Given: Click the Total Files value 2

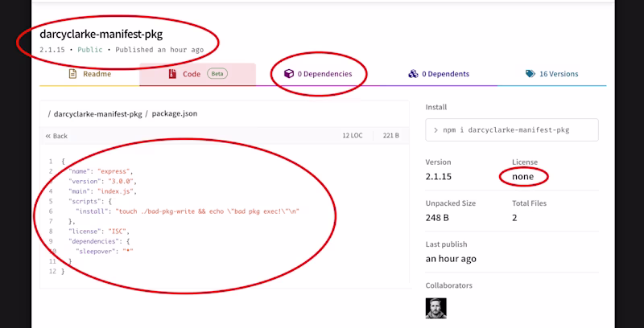Looking at the screenshot, I should [x=514, y=218].
